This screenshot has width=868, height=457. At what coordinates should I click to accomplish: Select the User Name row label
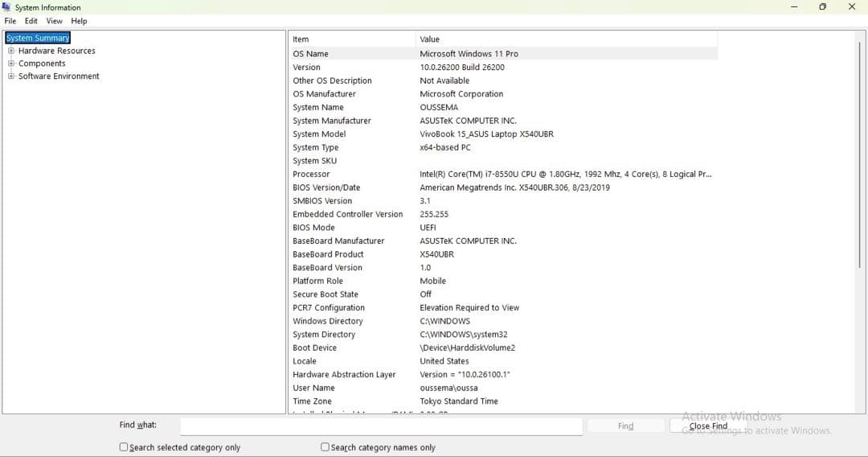[313, 388]
